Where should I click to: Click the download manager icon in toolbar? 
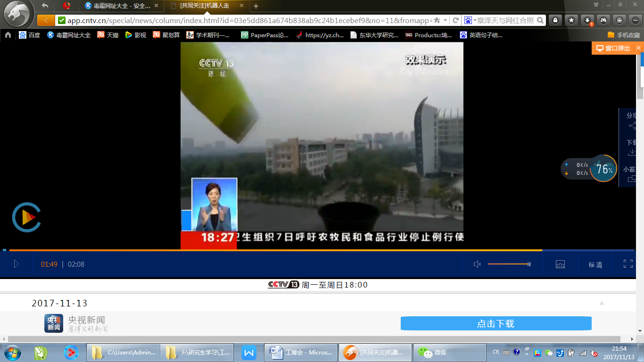587,20
